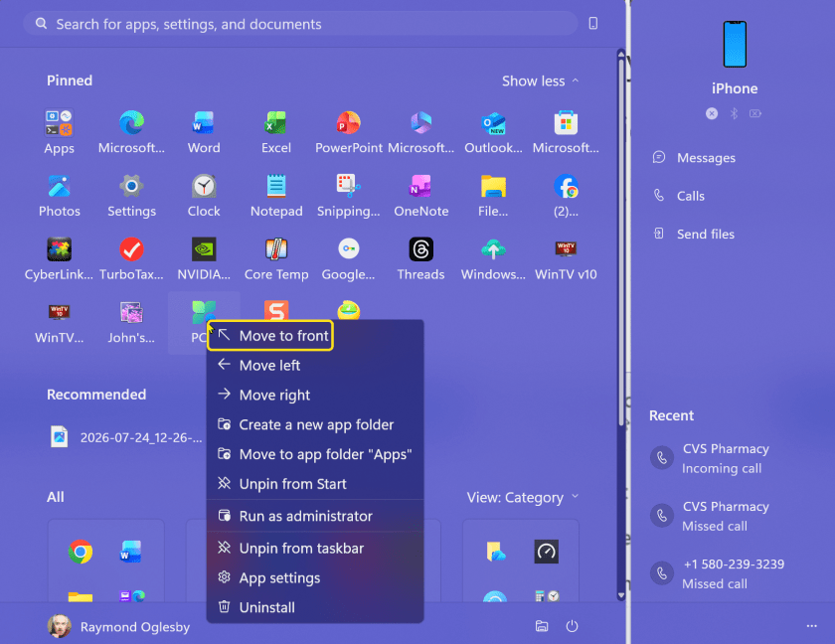
Task: Open John's pinned item
Action: coord(131,321)
